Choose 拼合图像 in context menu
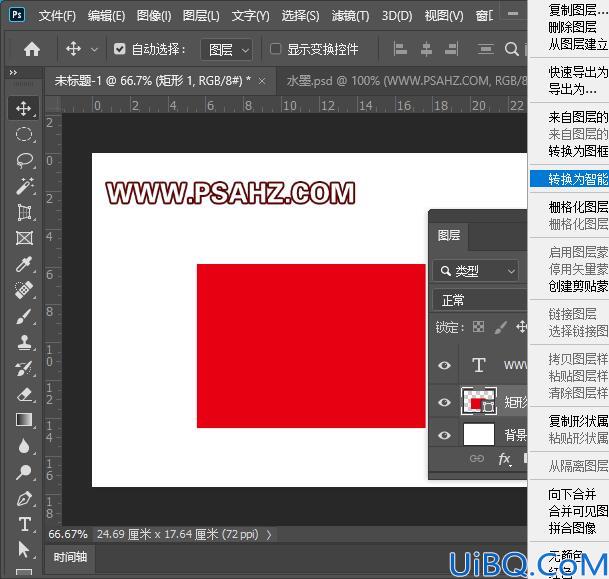Screen dimensions: 609x579 (572, 528)
